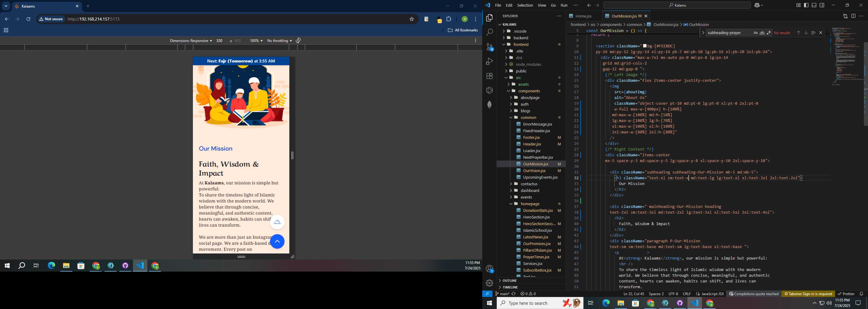Open the Run and Debug view
Viewport: 868px width, 309px height.
coord(489,61)
